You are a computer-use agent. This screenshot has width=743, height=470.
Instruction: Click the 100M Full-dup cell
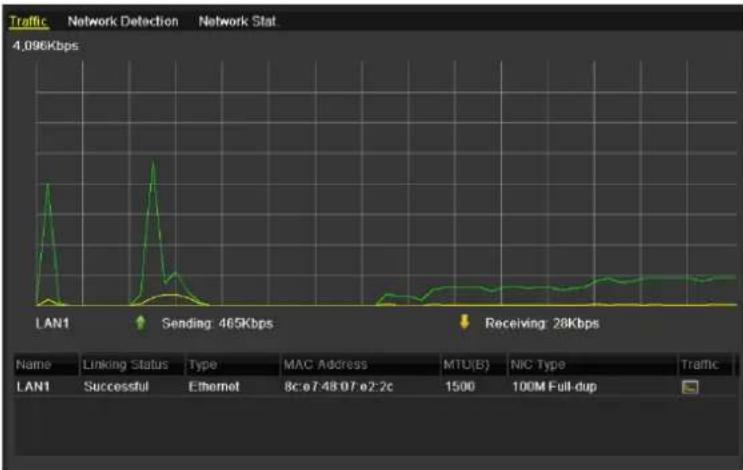[554, 387]
